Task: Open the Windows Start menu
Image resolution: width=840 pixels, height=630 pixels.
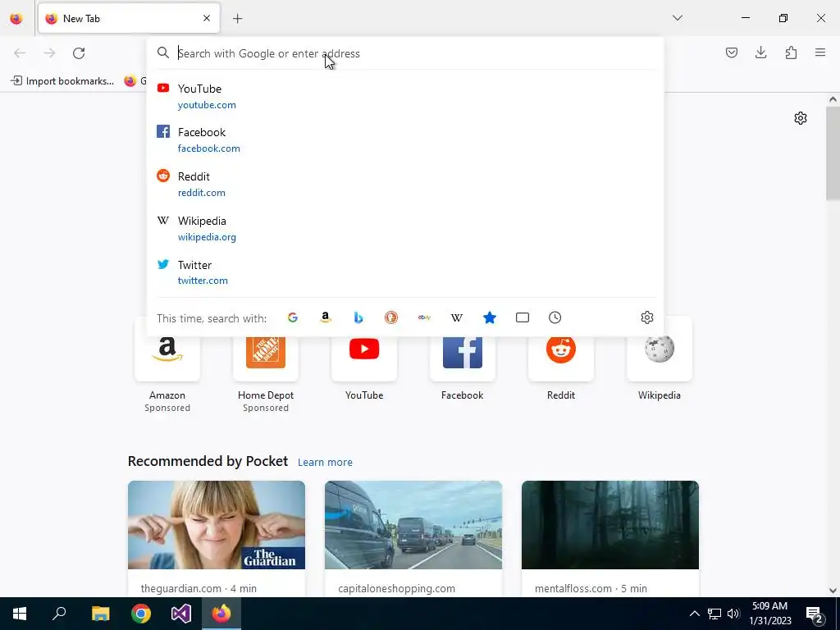Action: click(x=20, y=614)
